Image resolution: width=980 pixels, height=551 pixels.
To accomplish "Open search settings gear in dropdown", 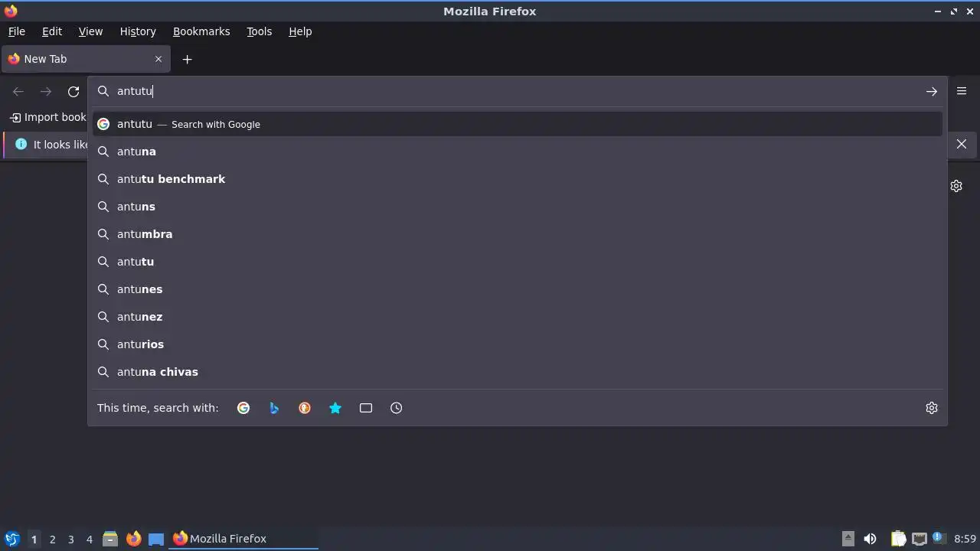I will point(932,408).
